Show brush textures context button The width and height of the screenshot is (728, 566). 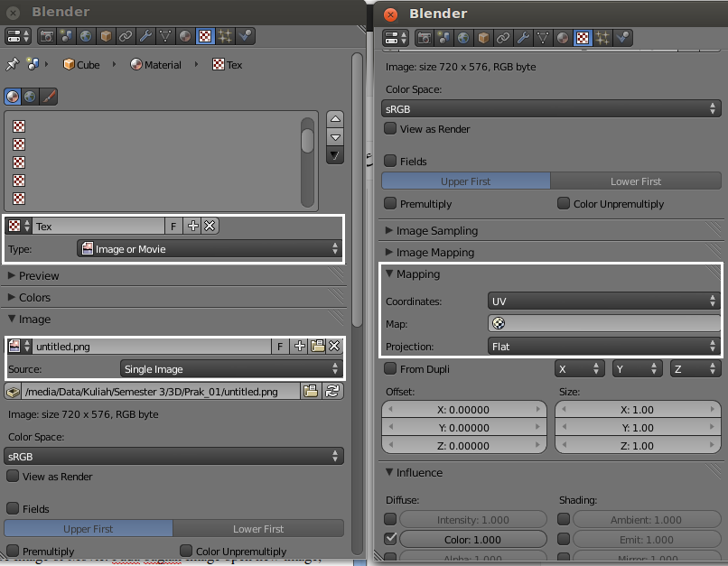click(49, 97)
